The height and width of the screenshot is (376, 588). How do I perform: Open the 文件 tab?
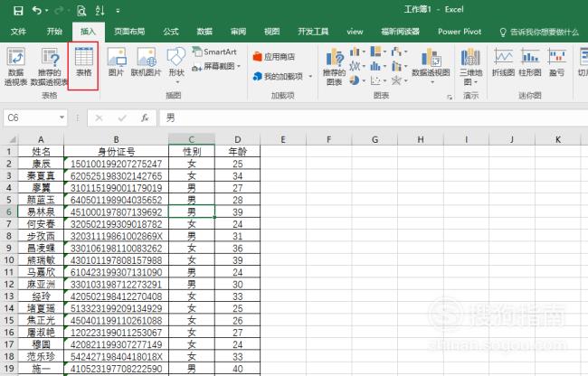coord(18,32)
